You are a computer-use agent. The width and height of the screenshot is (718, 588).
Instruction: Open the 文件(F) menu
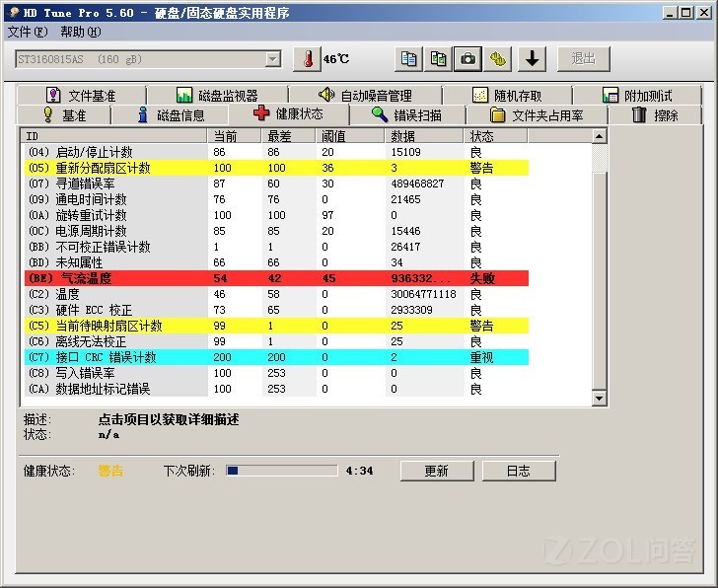click(28, 32)
